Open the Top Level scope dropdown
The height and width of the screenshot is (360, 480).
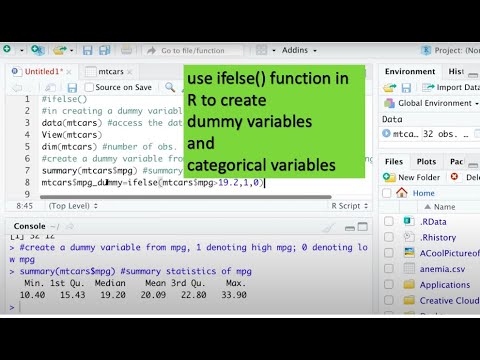point(73,206)
